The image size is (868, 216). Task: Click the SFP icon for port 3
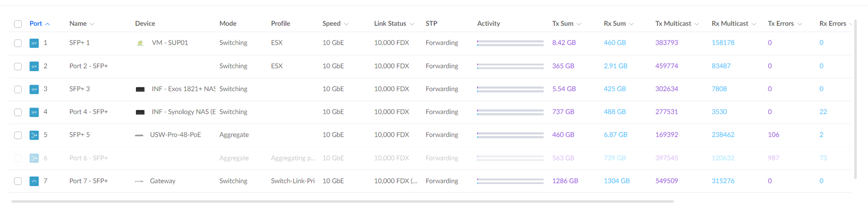pos(34,89)
